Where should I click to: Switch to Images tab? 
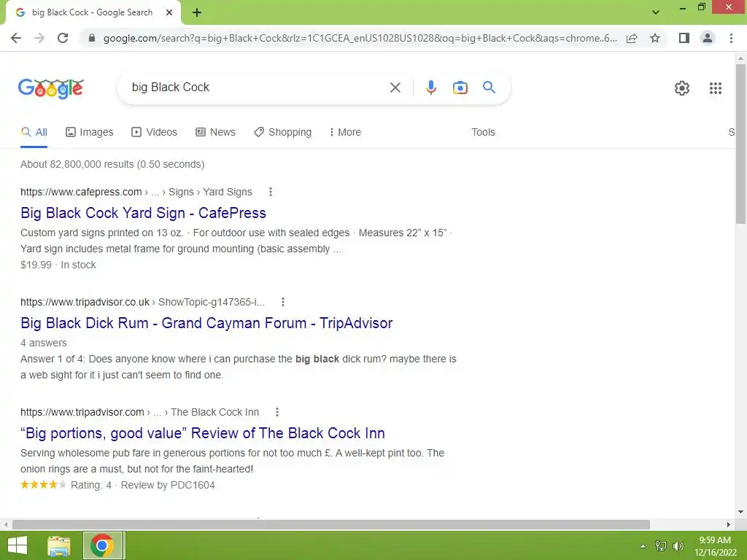tap(90, 133)
